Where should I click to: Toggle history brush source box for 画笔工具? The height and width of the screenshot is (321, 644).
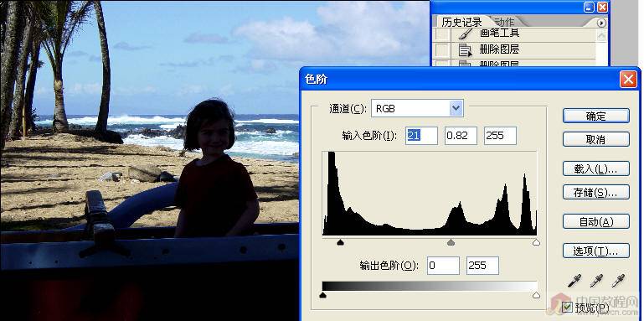pos(441,34)
